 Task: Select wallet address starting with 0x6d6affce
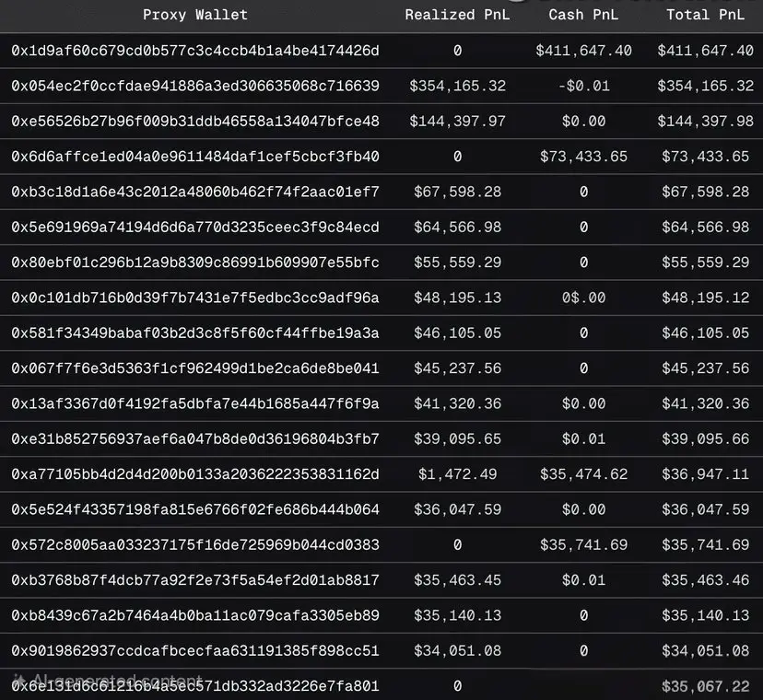pos(195,157)
